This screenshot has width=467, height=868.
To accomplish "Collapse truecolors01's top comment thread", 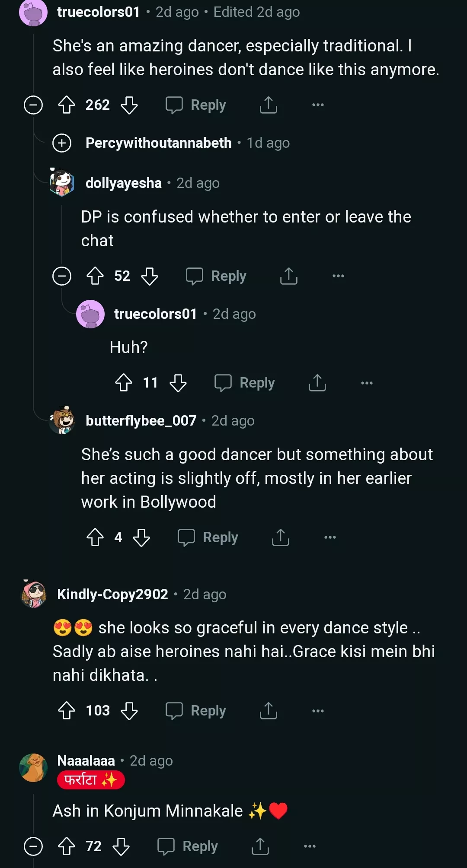I will point(33,105).
